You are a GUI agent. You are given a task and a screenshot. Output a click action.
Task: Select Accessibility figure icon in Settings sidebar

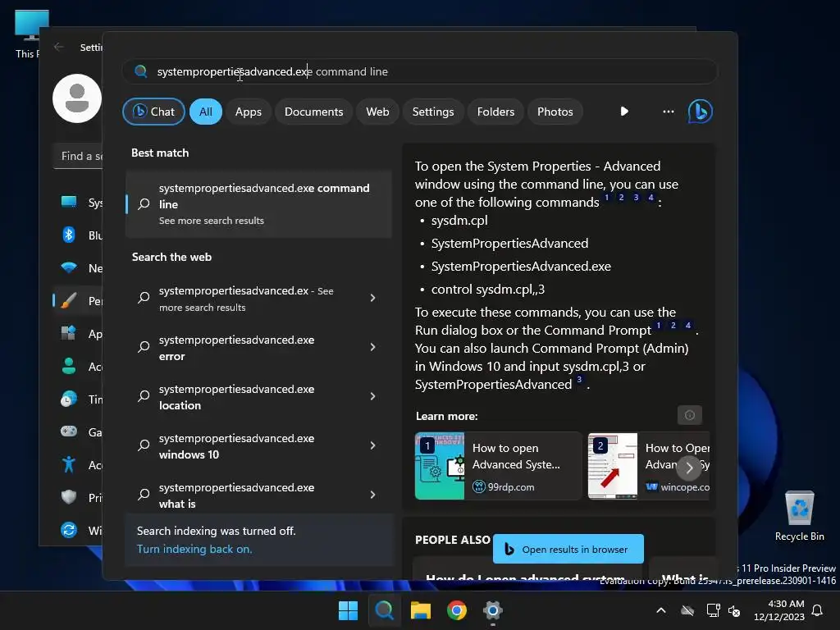point(69,464)
